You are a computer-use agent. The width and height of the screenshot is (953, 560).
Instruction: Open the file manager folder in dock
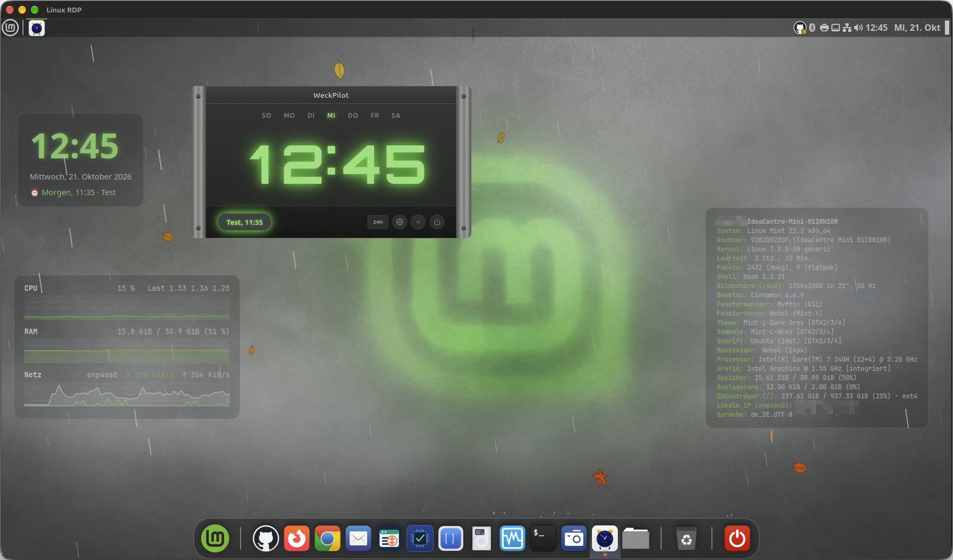click(x=636, y=539)
